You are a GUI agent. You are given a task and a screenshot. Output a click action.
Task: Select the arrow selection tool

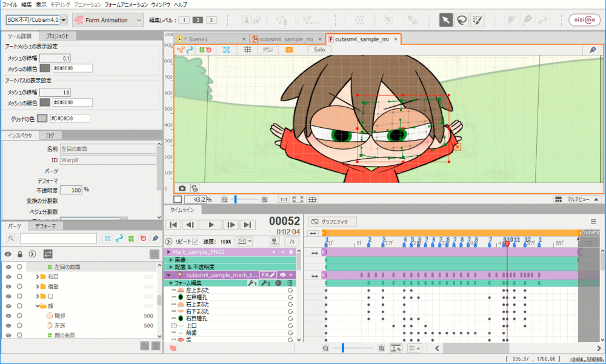coord(445,20)
